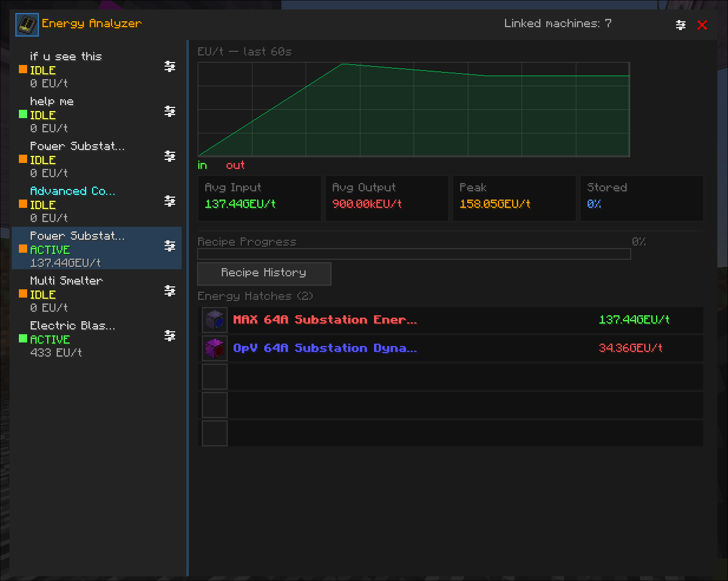Click OpV 64A Substation Dynamo hatch icon

(x=215, y=348)
